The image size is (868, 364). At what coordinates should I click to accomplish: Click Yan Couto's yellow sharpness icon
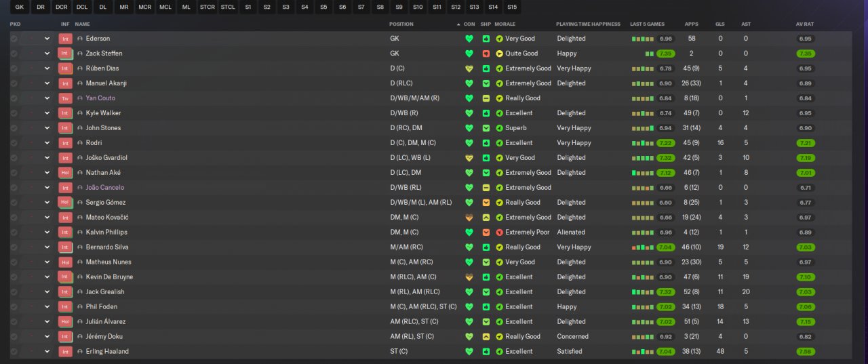click(486, 98)
